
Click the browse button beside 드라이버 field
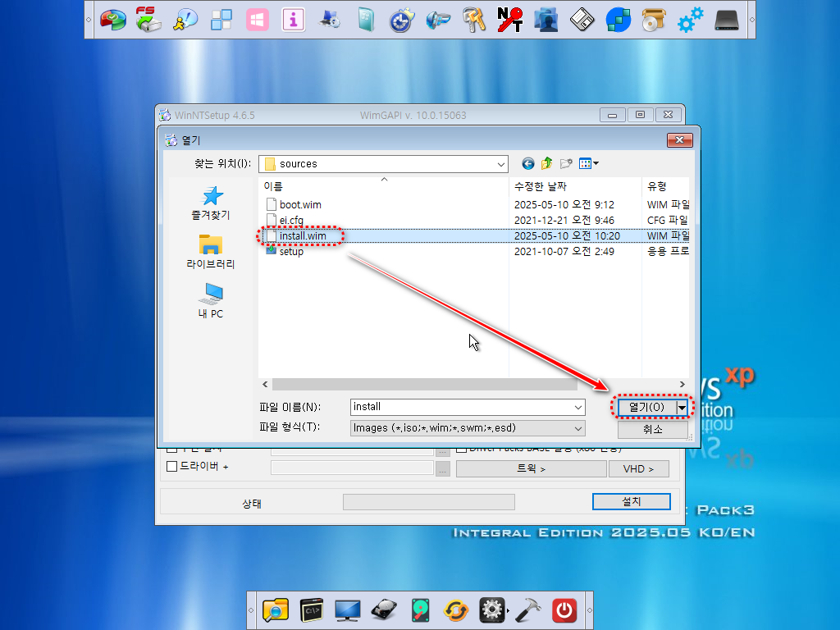tap(442, 468)
